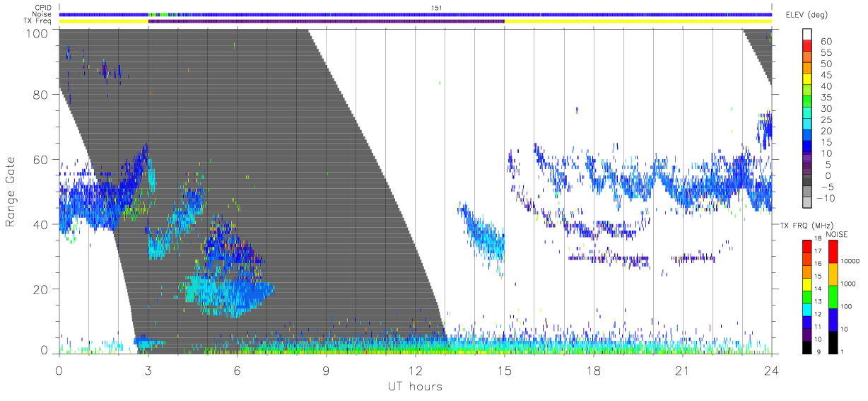Click the "Range Gate" y-axis title

coord(11,191)
